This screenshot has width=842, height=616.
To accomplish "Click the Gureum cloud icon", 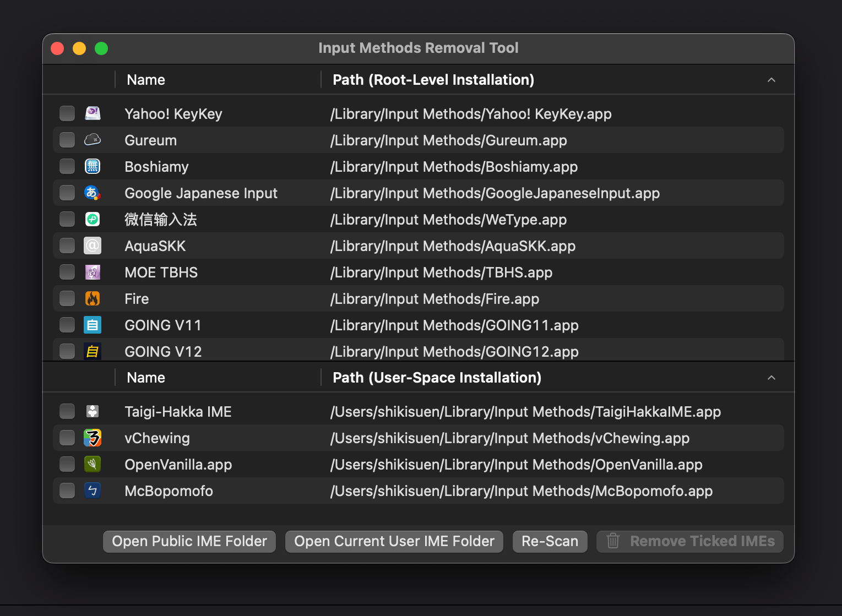I will [93, 140].
